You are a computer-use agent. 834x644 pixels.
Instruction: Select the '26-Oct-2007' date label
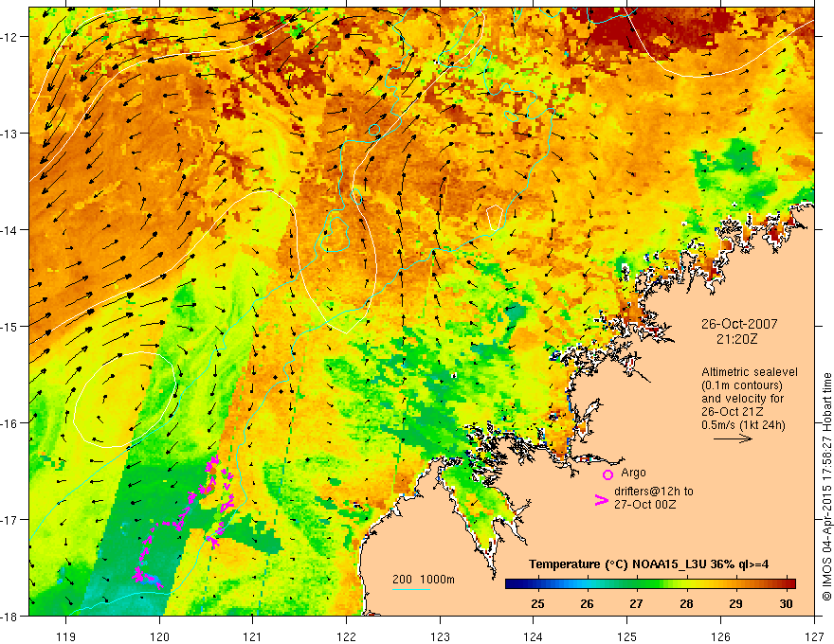pos(739,324)
